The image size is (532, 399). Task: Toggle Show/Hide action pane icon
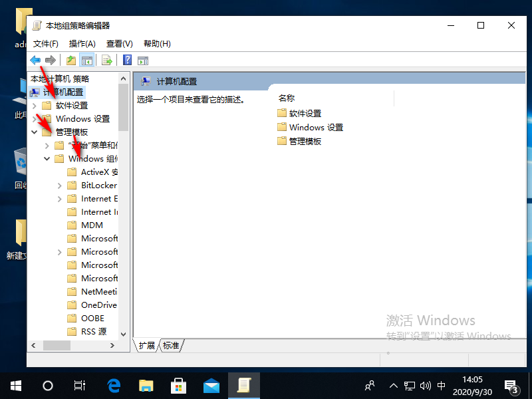143,61
